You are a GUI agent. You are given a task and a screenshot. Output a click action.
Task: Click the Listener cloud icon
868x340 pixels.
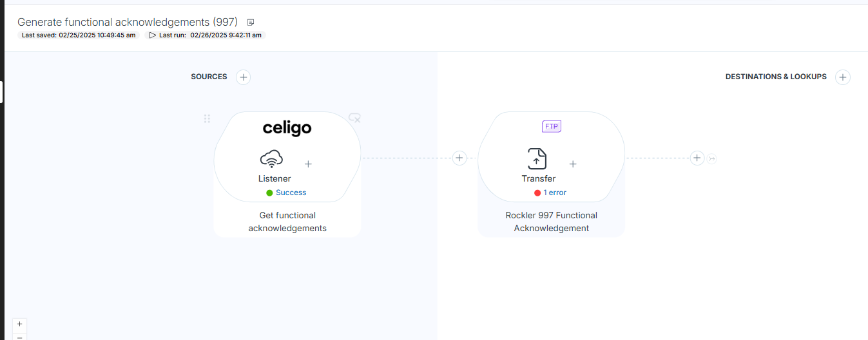coord(271,158)
